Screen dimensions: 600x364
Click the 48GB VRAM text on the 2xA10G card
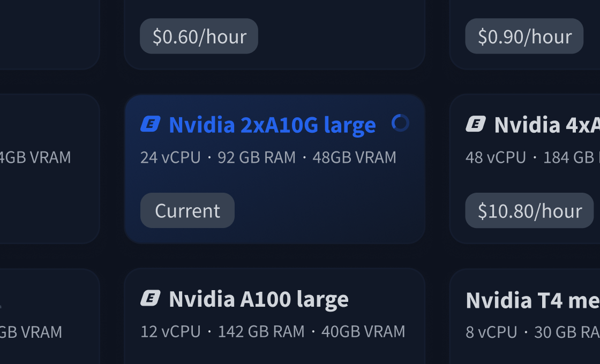(354, 157)
